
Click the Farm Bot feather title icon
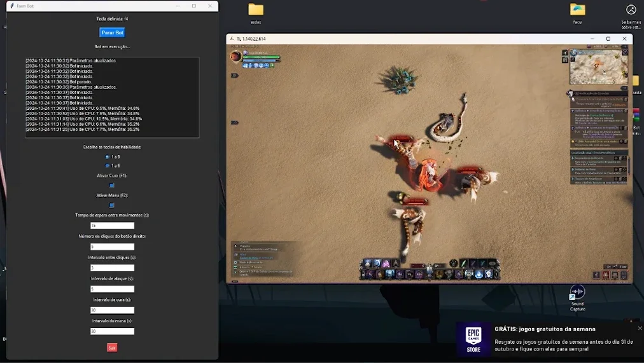pyautogui.click(x=12, y=6)
